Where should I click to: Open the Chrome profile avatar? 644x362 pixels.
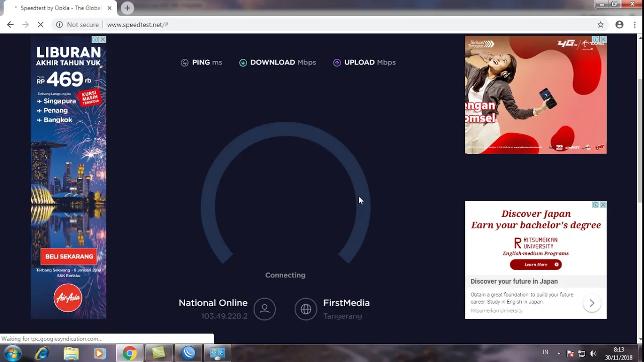click(619, 25)
